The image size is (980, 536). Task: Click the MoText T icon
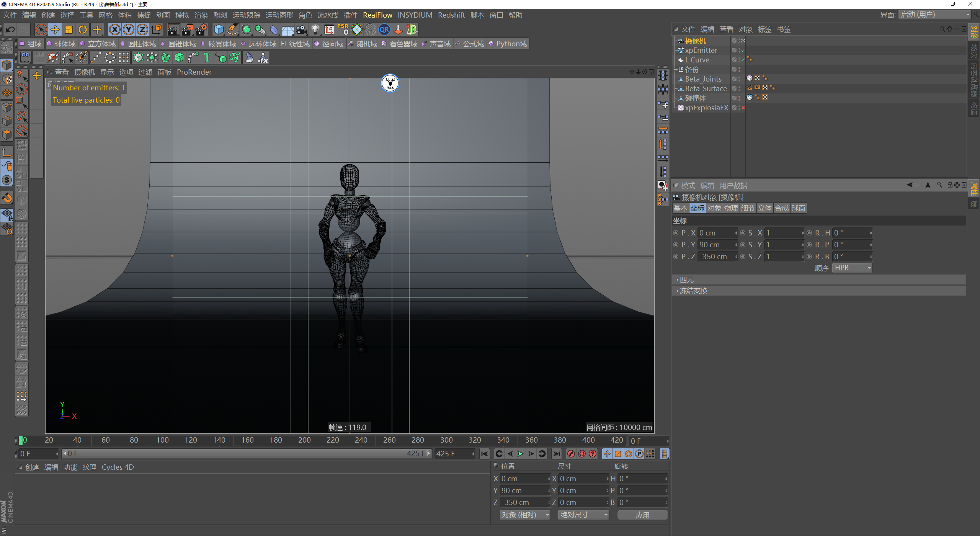(207, 58)
